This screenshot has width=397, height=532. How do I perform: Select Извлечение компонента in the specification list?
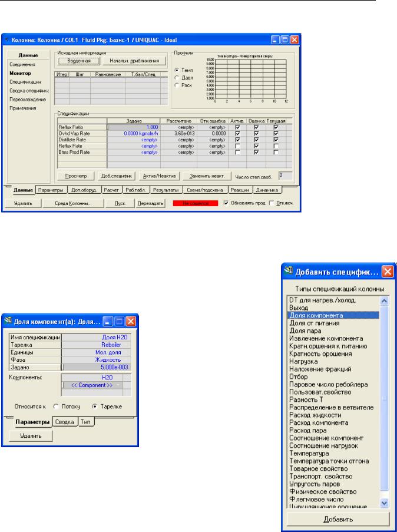[326, 339]
